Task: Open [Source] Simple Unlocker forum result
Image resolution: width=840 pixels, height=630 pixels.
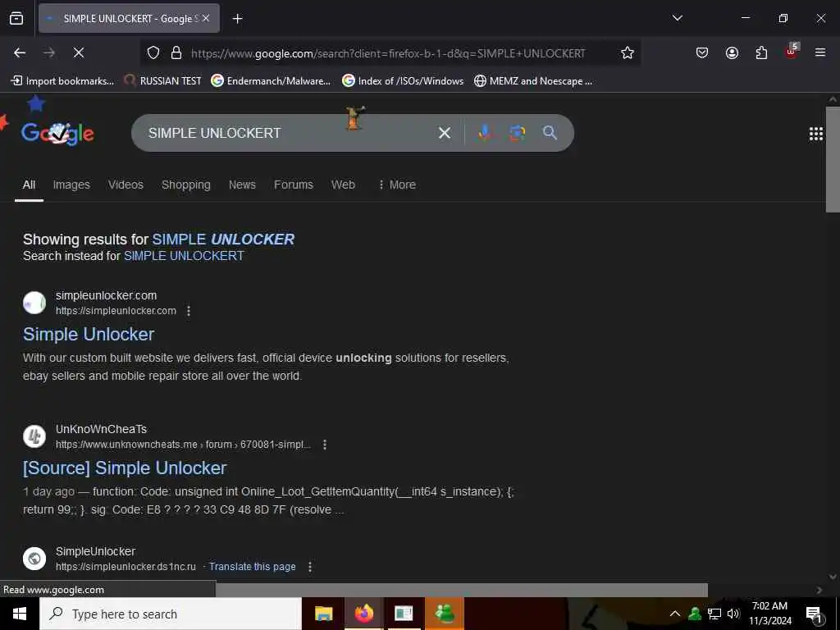Action: point(125,468)
